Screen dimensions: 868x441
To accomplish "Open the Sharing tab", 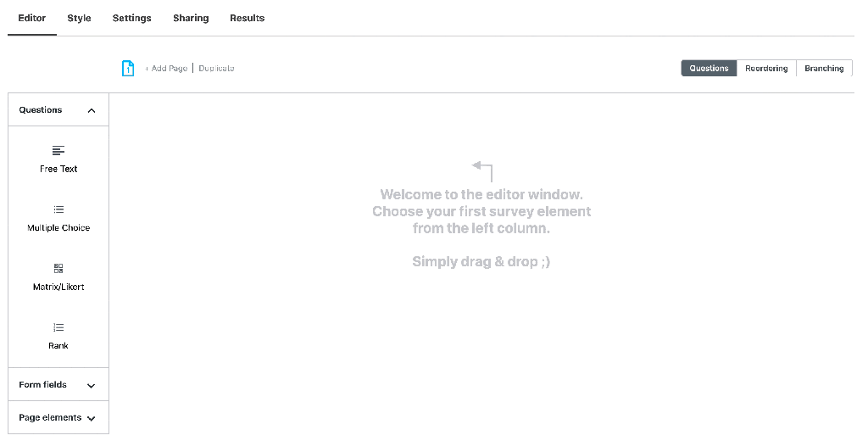I will 191,18.
